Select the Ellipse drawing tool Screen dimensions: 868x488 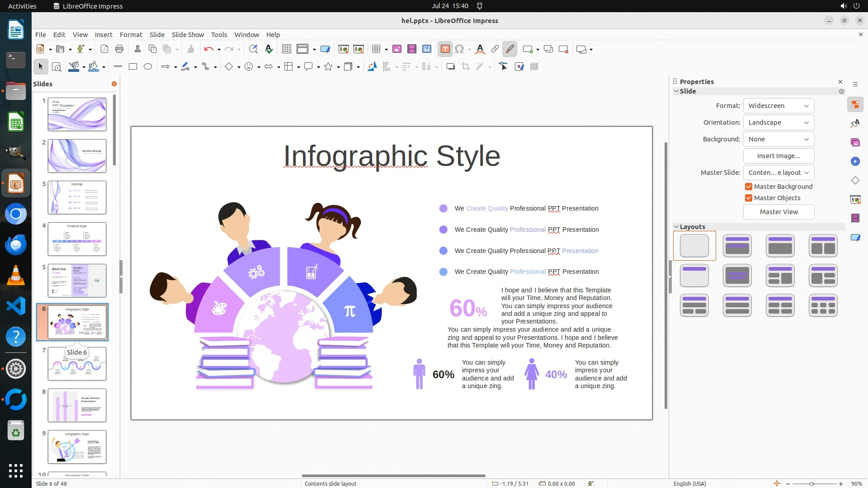click(148, 67)
